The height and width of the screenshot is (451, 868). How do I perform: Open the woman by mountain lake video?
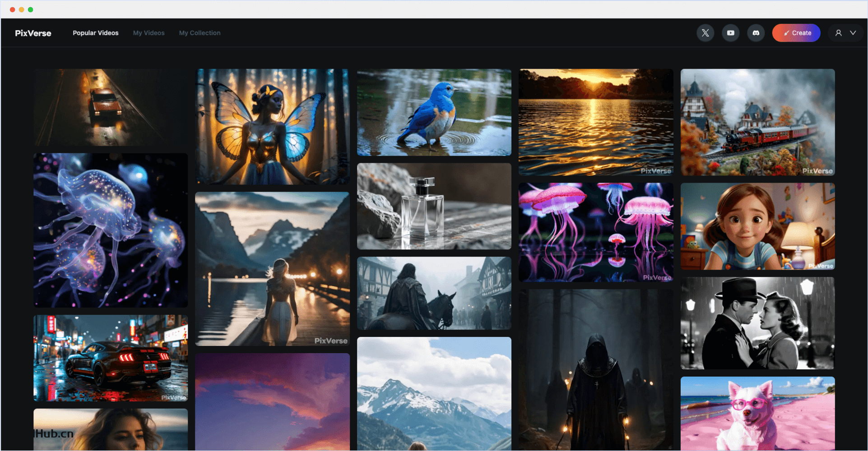click(272, 269)
